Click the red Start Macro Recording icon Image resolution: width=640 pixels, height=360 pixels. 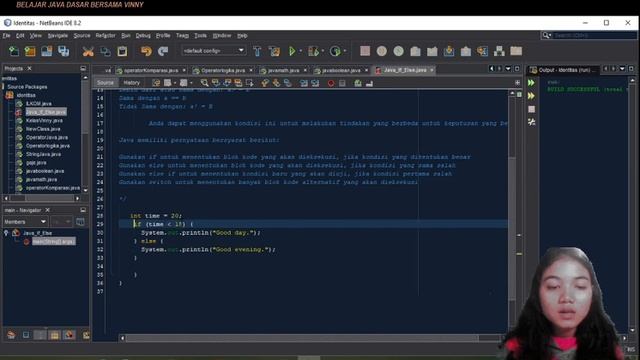click(x=331, y=83)
